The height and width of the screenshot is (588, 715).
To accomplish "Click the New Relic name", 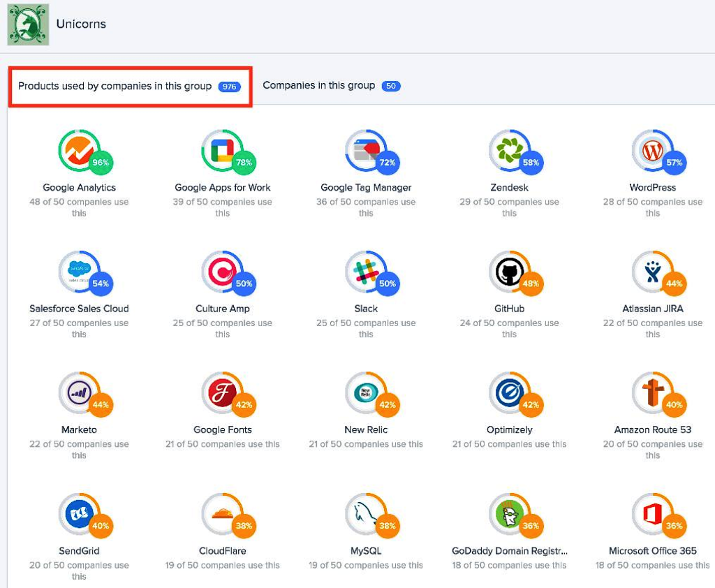I will point(366,429).
